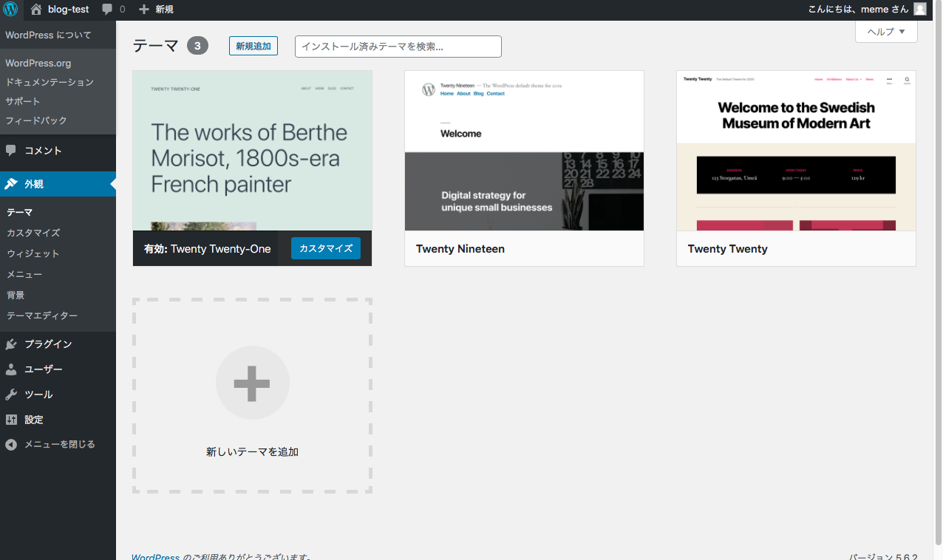Click the WordPress logo icon in admin bar

[10, 10]
